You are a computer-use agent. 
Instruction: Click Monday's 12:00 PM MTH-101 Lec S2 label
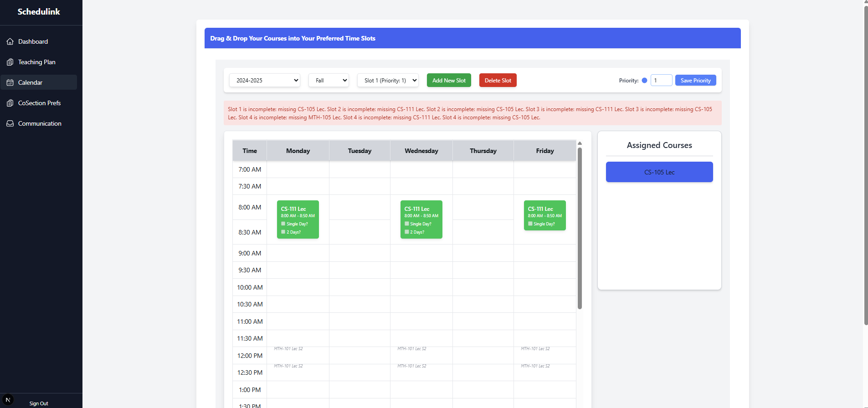tap(288, 349)
